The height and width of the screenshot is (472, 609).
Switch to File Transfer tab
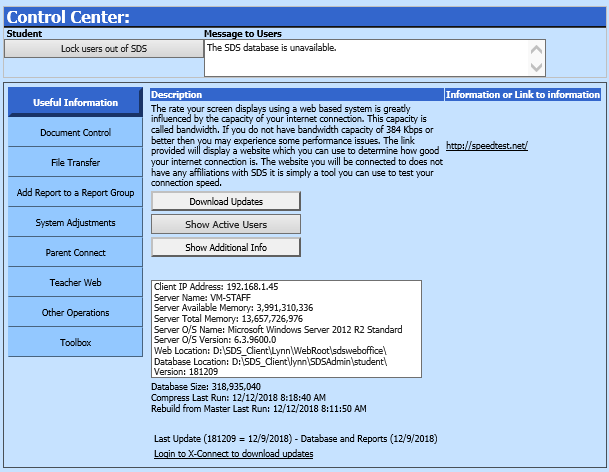[x=75, y=162]
